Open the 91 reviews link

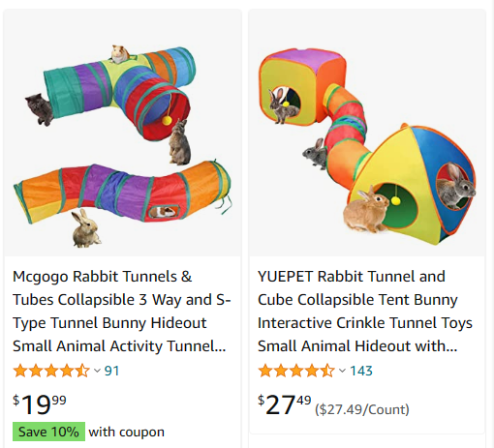click(x=111, y=371)
